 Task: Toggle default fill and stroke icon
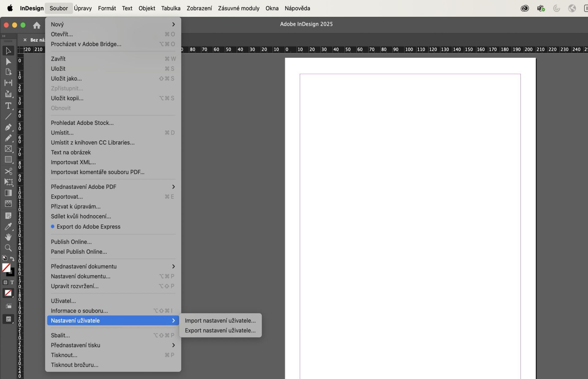click(5, 258)
